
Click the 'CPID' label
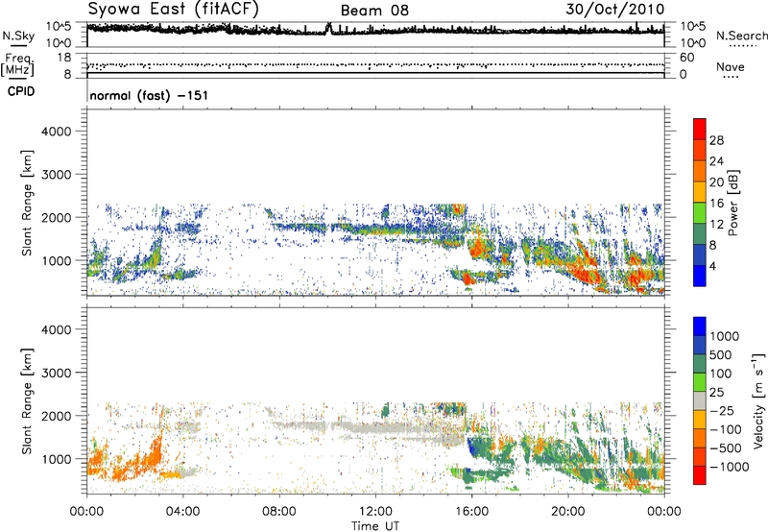(21, 91)
